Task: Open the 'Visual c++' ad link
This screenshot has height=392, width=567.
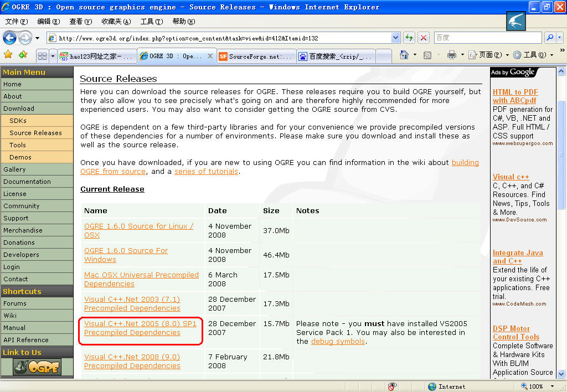Action: pyautogui.click(x=511, y=177)
